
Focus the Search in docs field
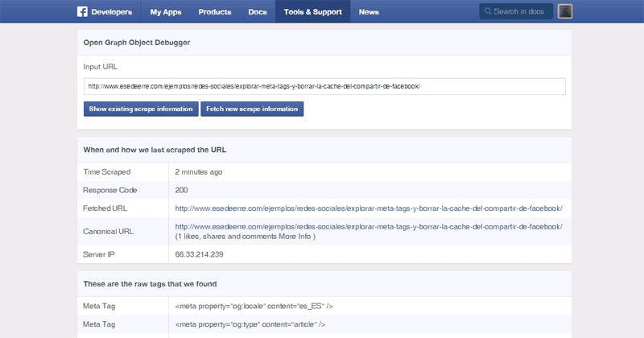516,11
